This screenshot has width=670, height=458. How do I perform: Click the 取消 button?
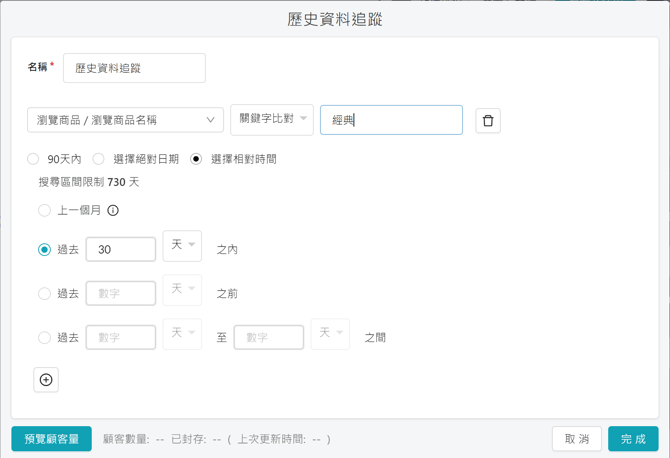click(577, 439)
